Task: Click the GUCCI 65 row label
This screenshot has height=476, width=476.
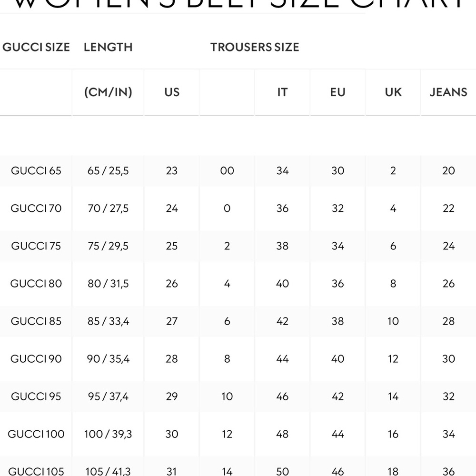Action: [36, 170]
